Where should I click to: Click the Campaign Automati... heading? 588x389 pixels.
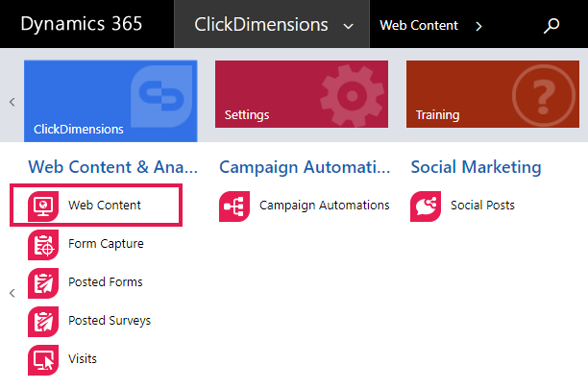[305, 167]
